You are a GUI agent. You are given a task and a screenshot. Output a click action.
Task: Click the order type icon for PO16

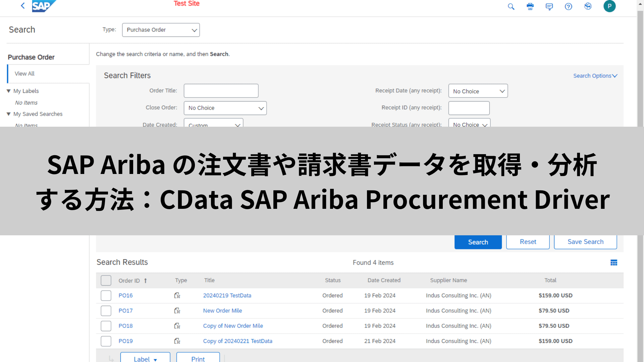(x=177, y=295)
